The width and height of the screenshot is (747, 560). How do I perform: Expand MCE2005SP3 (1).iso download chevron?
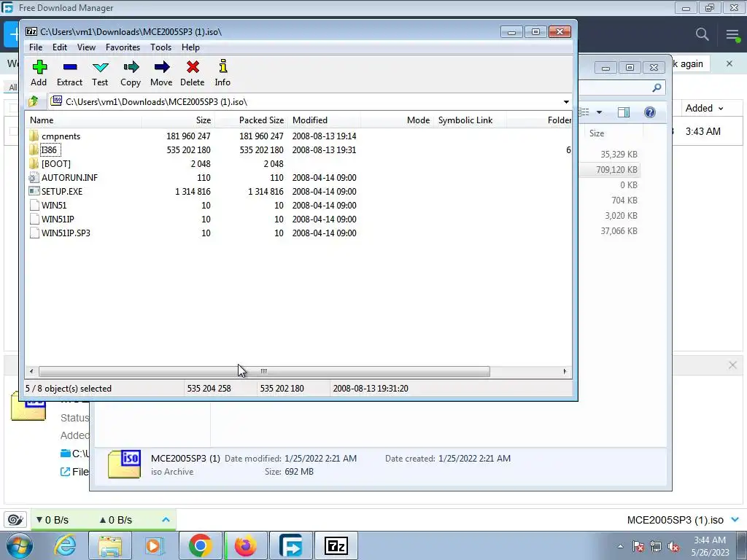click(x=735, y=519)
